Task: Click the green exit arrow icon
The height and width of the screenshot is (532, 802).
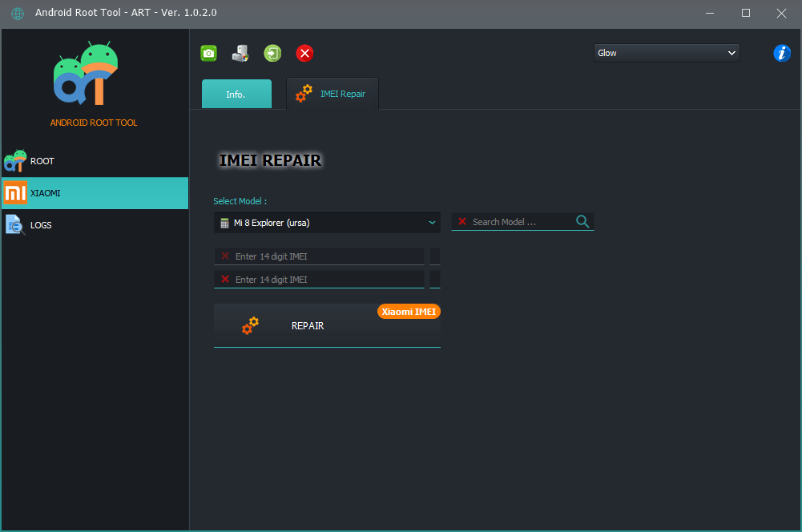Action: click(x=272, y=53)
